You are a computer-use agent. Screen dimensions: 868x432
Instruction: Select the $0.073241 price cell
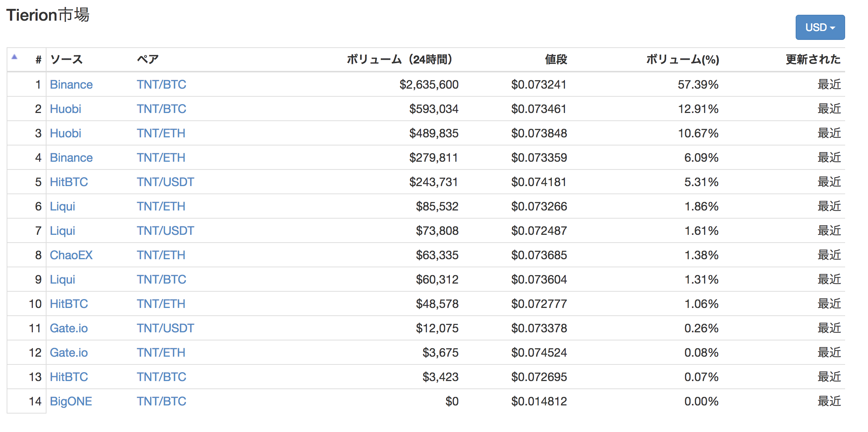pyautogui.click(x=539, y=85)
